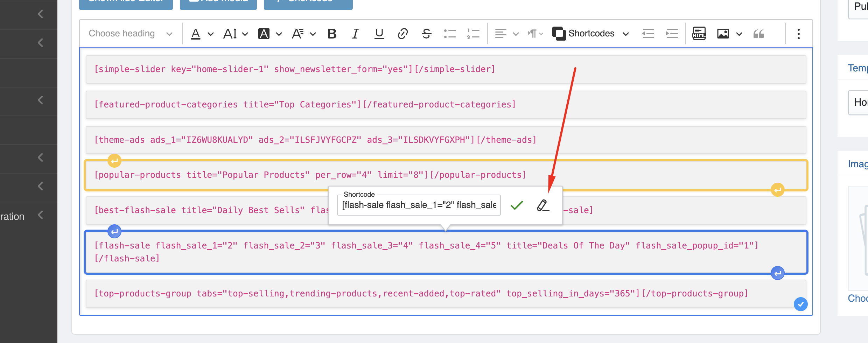
Task: Expand the font size dropdown arrow
Action: [x=245, y=34]
